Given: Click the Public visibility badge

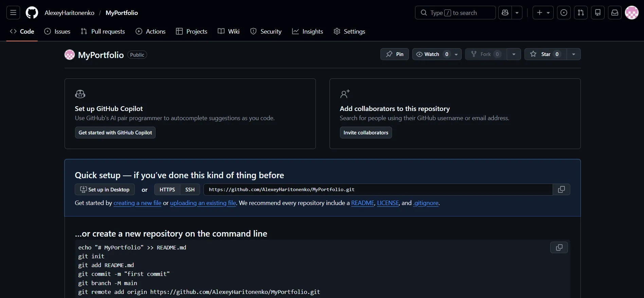Looking at the screenshot, I should (137, 55).
